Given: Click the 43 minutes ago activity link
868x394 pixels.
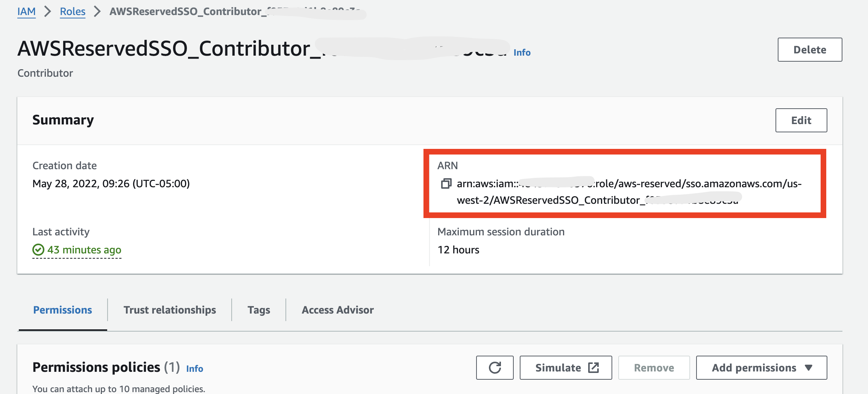Looking at the screenshot, I should 84,250.
